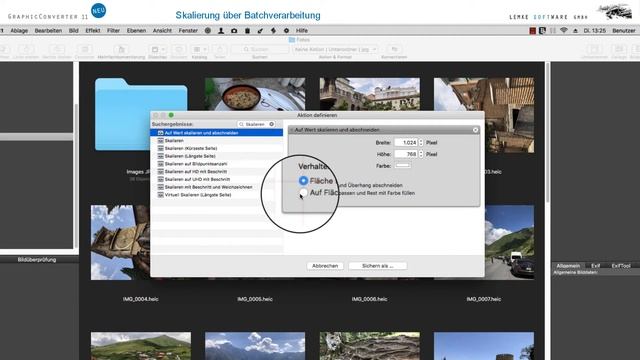Select the first 'Fläche' radio button
The height and width of the screenshot is (360, 640).
click(303, 180)
